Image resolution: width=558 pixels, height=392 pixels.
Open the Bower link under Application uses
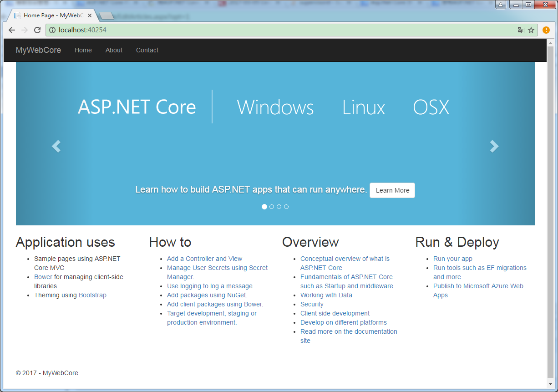43,277
